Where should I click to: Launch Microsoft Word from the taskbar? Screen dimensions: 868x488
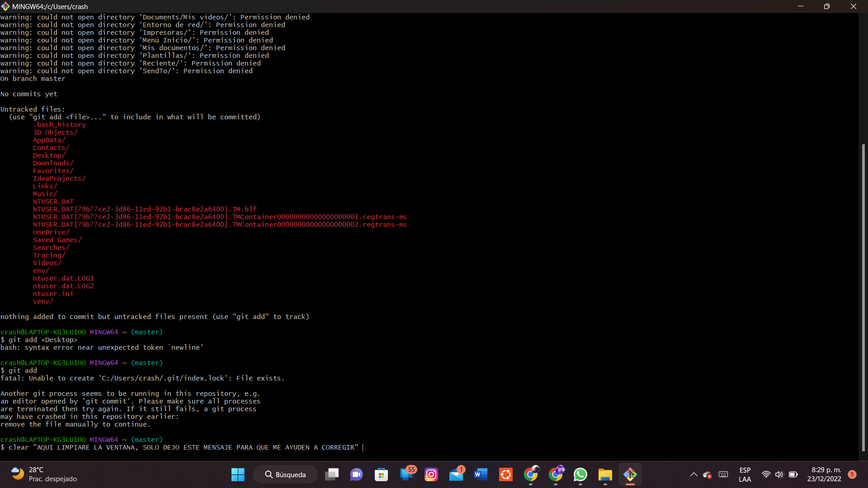tap(481, 474)
